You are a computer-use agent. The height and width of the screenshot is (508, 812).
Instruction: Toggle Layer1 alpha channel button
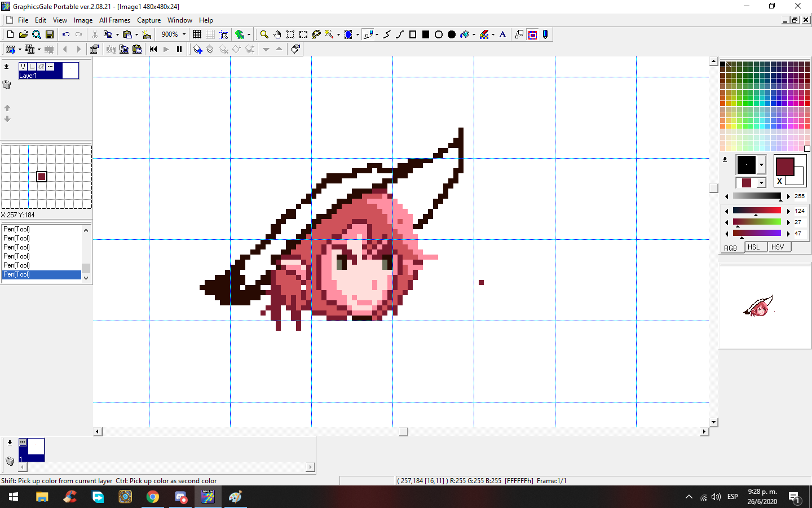tap(41, 67)
